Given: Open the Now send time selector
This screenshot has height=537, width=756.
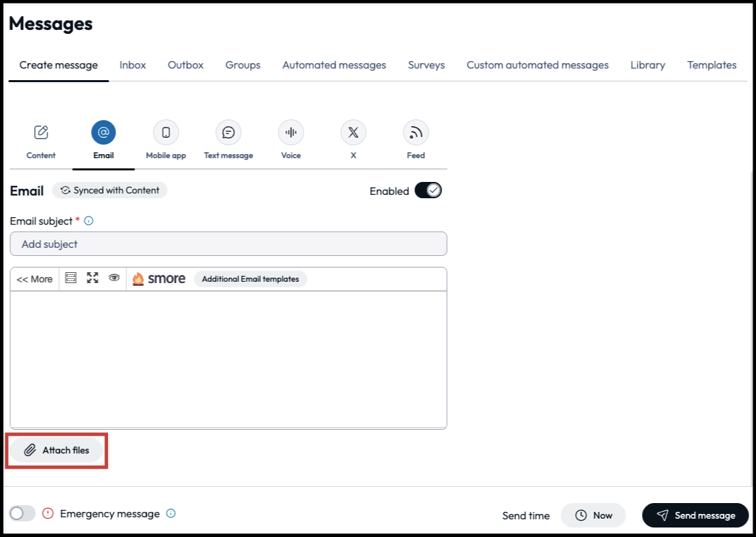Looking at the screenshot, I should (593, 515).
